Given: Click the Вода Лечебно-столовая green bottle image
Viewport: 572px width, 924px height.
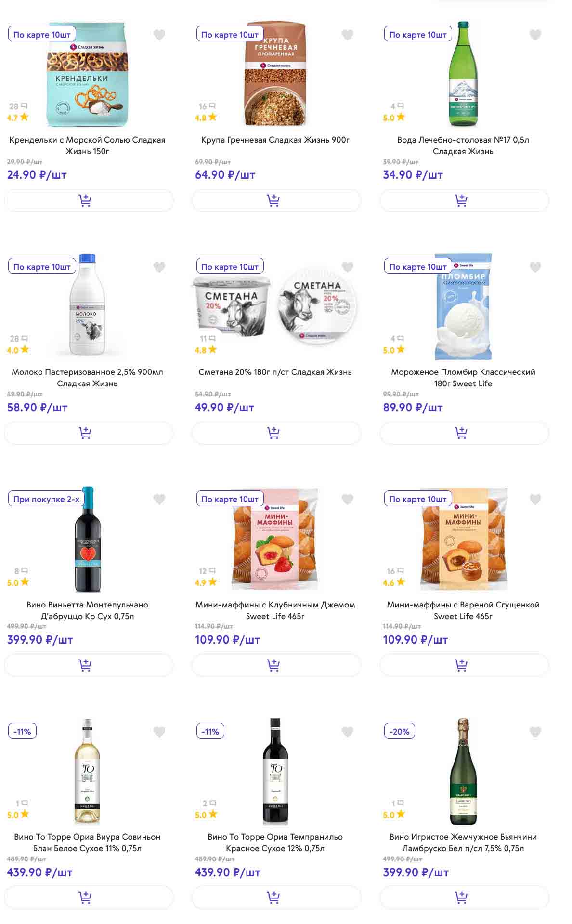Looking at the screenshot, I should [463, 75].
